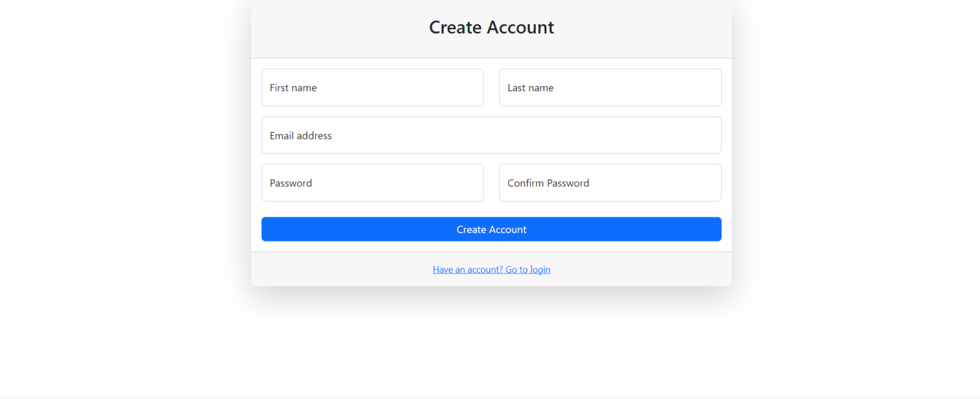Click the Last name input field
This screenshot has width=980, height=399.
[610, 87]
